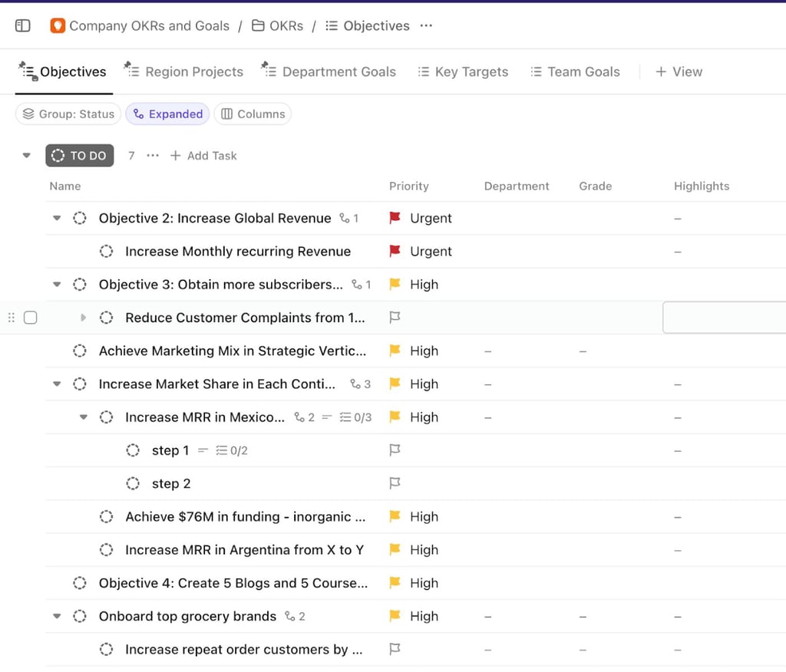Switch to the Team Goals tab
This screenshot has height=672, width=786.
(575, 71)
